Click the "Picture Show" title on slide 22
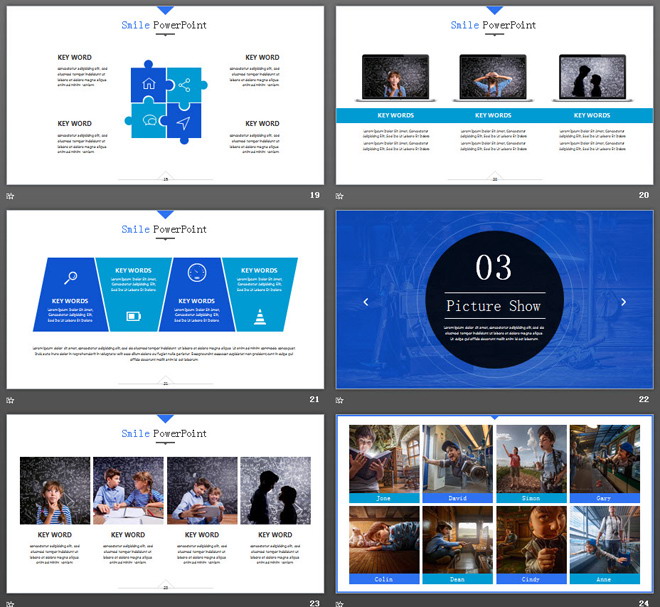The height and width of the screenshot is (607, 660). click(493, 306)
